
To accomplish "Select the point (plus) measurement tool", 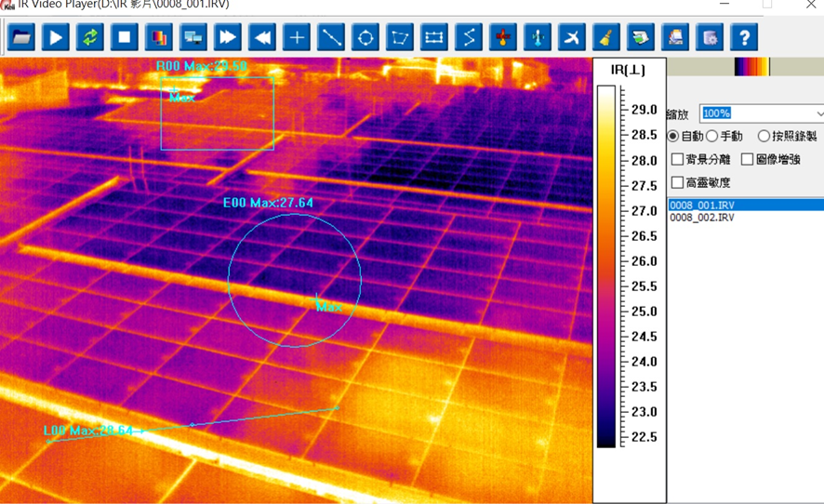I will tap(297, 37).
